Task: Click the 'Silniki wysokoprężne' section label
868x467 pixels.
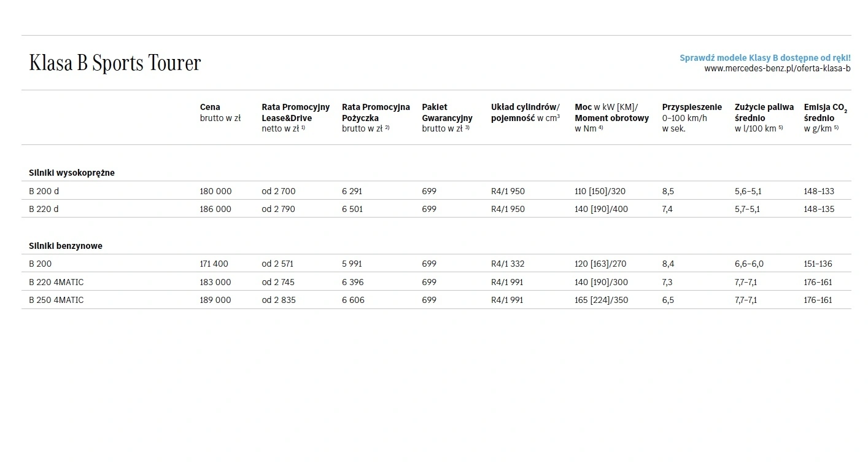Action: point(71,173)
